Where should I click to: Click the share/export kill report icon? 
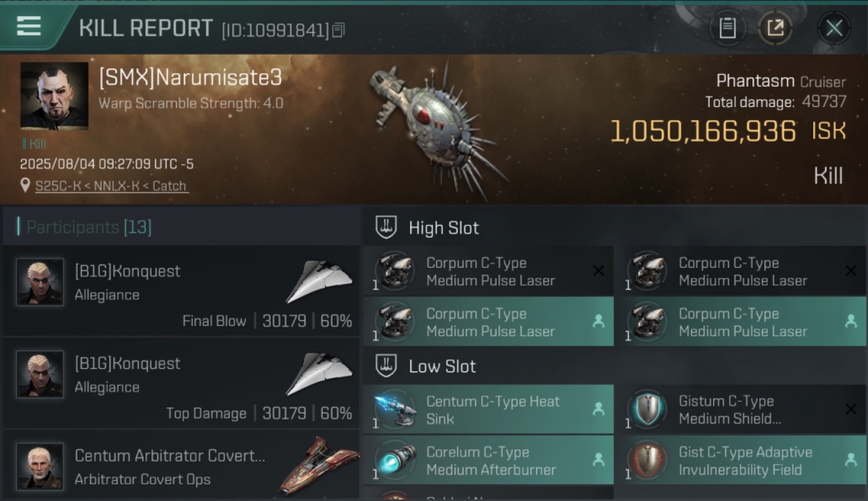click(775, 28)
